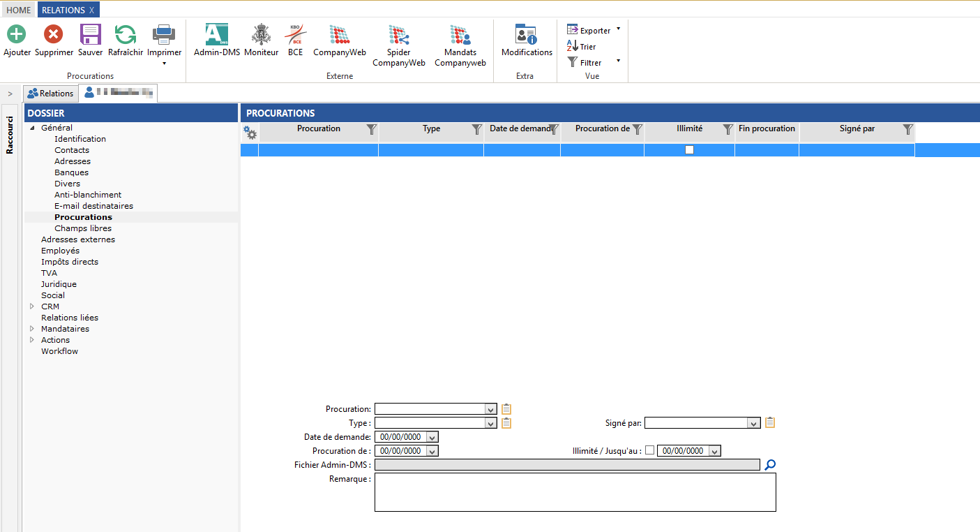Filter the Procuration de column
The height and width of the screenshot is (532, 980).
point(637,129)
